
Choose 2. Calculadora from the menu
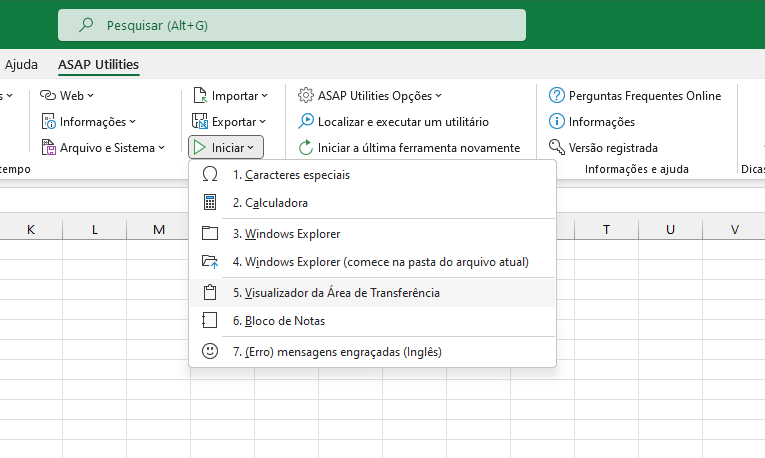pos(372,203)
